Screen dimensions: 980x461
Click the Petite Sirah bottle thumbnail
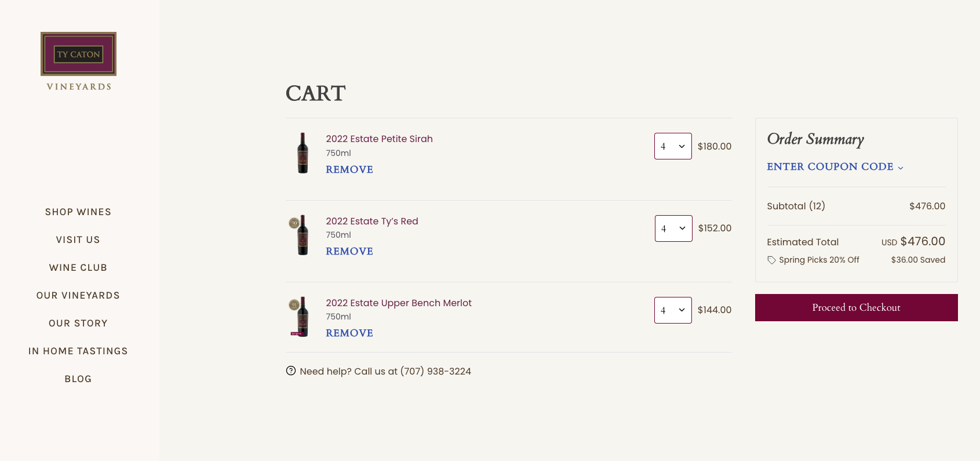pyautogui.click(x=303, y=153)
